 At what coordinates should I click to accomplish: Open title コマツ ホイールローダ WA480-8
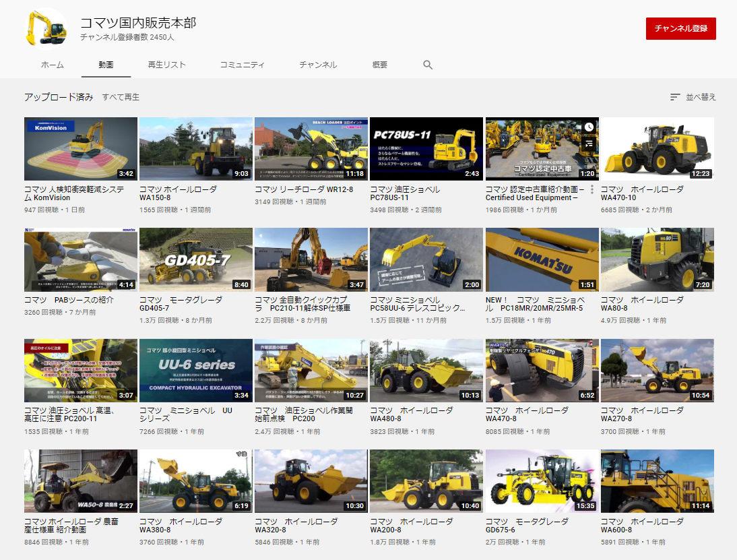click(412, 414)
